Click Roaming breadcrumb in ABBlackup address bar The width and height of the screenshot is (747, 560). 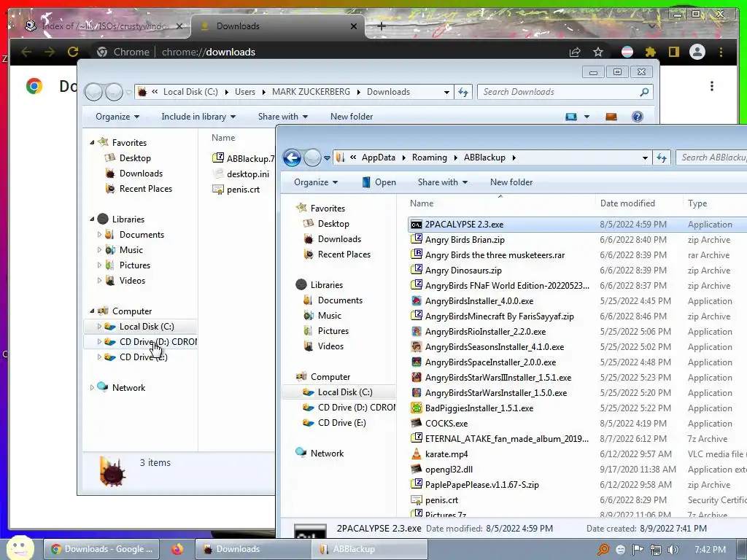pyautogui.click(x=429, y=157)
